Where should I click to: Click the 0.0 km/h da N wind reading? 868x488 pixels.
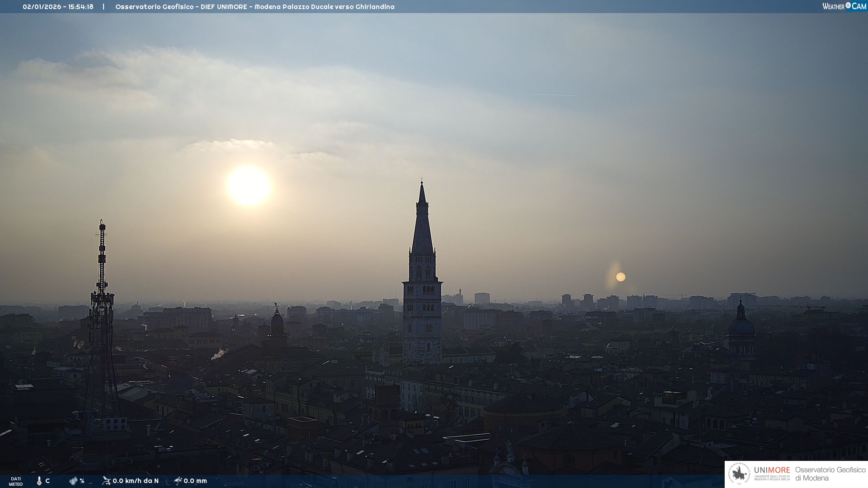click(x=136, y=481)
